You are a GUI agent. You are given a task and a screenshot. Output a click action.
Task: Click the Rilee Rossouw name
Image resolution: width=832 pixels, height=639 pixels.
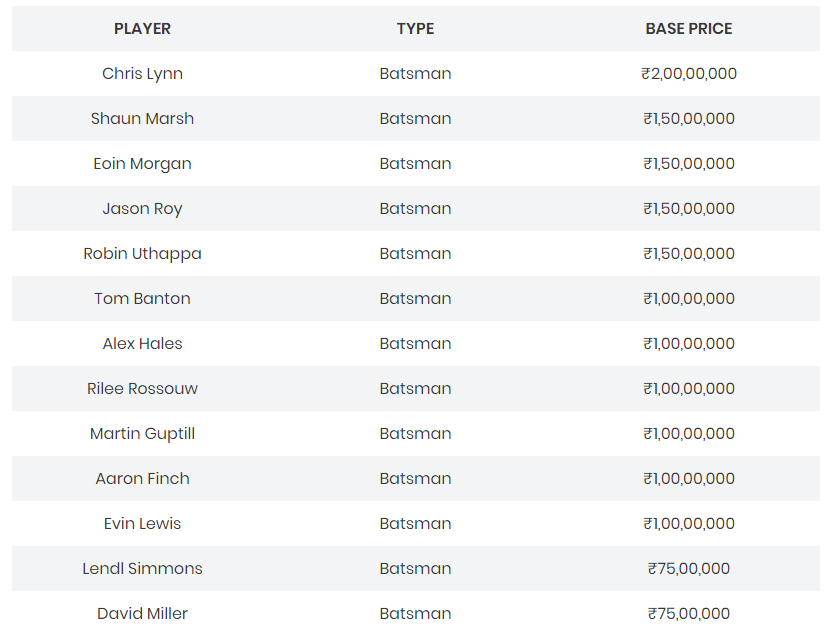pyautogui.click(x=142, y=389)
